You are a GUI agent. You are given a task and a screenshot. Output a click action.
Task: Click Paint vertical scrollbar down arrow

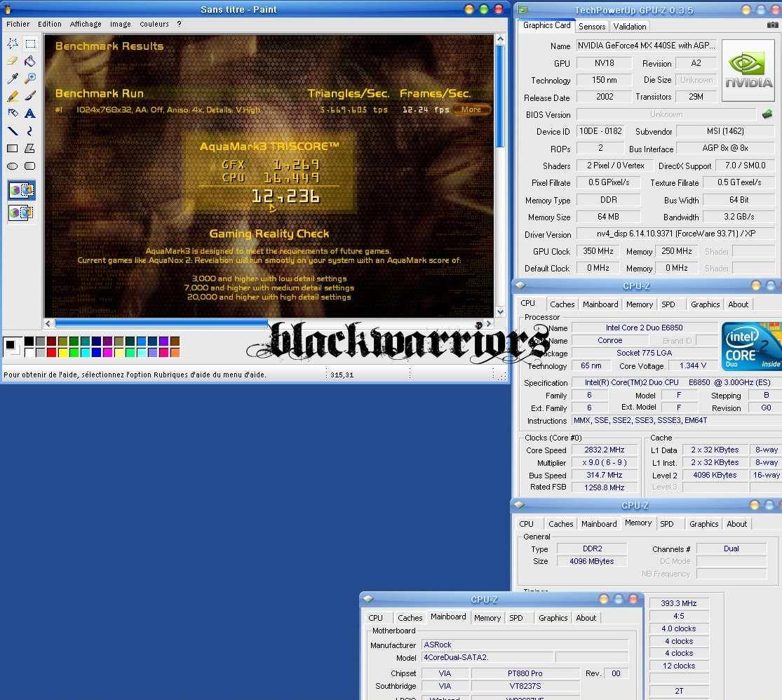click(x=500, y=312)
